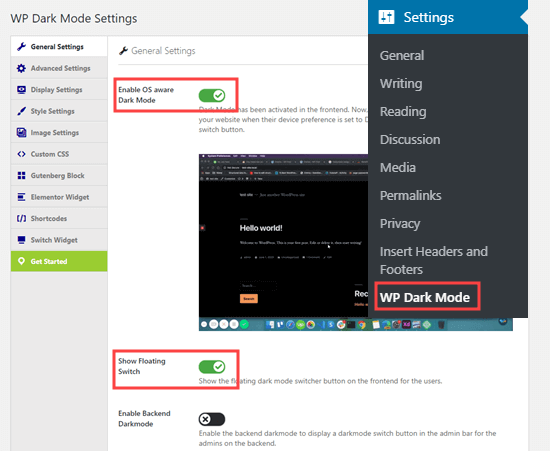
Task: Open Insert Headers and Footers item
Action: click(434, 261)
